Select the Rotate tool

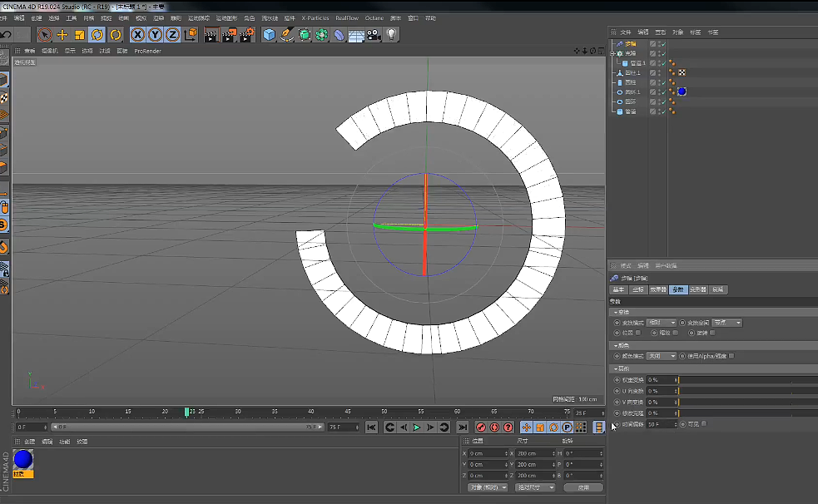click(96, 35)
